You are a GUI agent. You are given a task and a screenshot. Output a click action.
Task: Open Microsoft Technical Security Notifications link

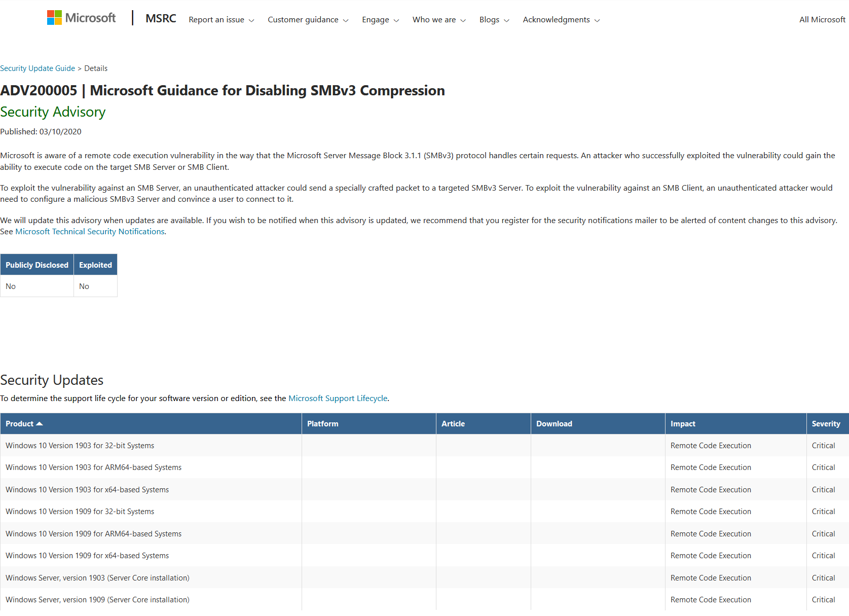click(90, 232)
